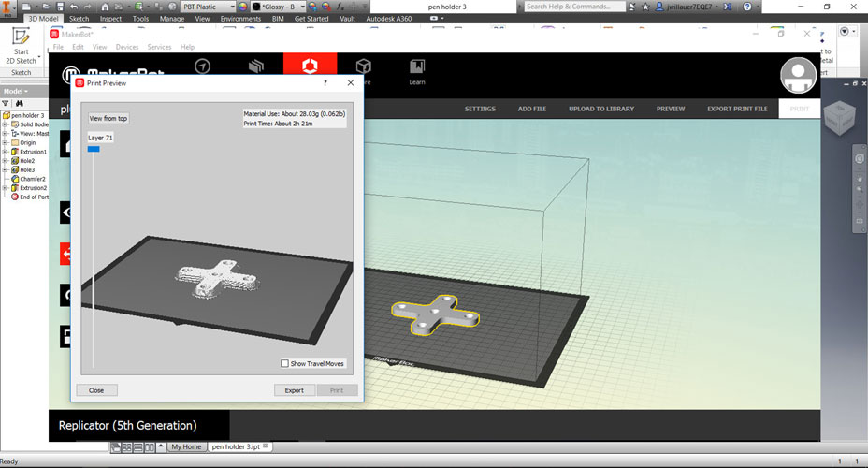This screenshot has height=468, width=868.
Task: Select the cross-shaped model on the build plate
Action: point(435,315)
